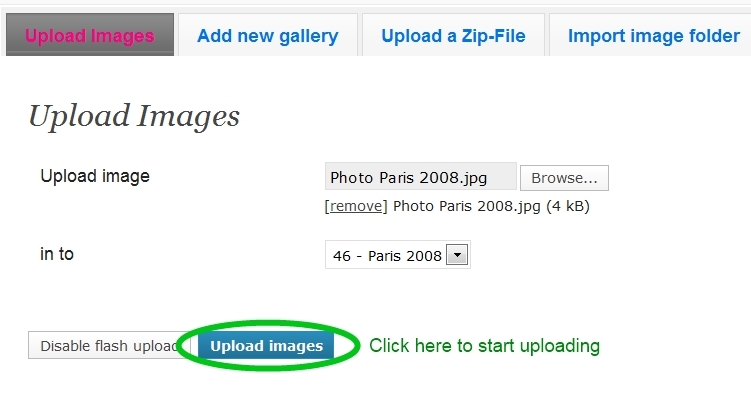The image size is (751, 410).
Task: Click the green oval annotation around Upload images
Action: click(268, 345)
